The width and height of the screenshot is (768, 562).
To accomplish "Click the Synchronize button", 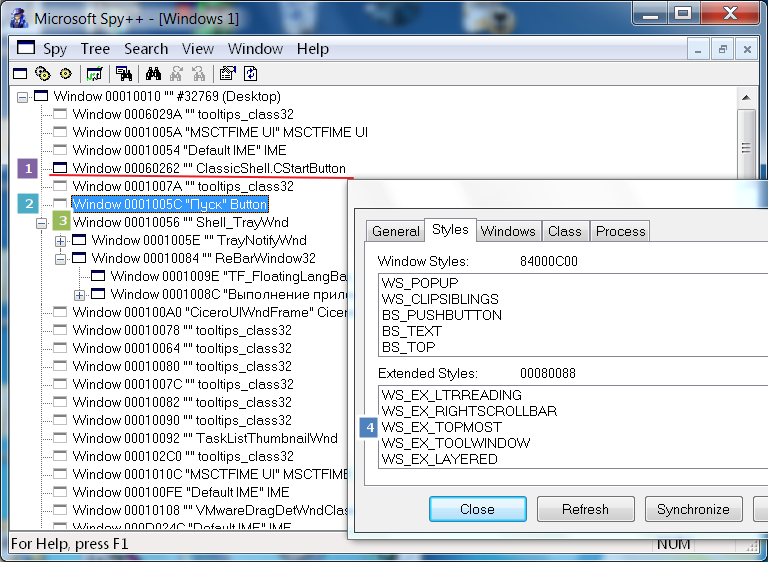I will tap(693, 509).
